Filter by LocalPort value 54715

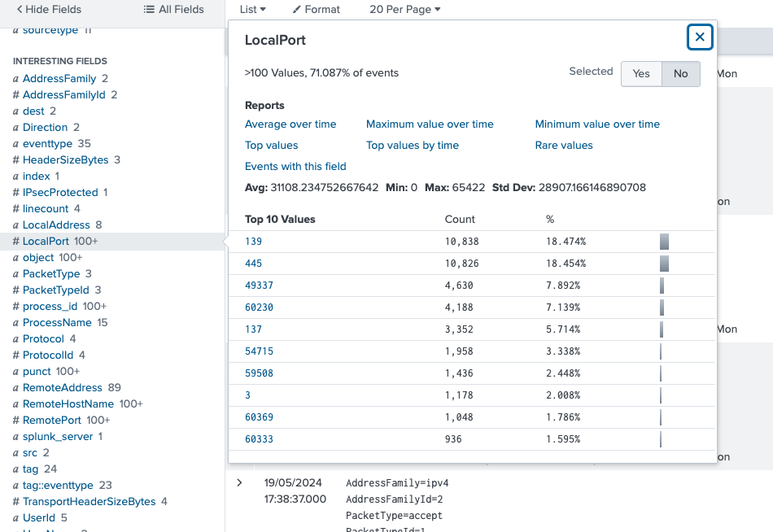pyautogui.click(x=259, y=351)
